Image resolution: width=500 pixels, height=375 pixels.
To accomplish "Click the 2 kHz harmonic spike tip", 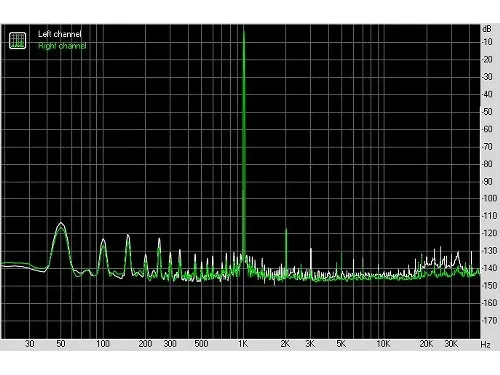I will [286, 229].
